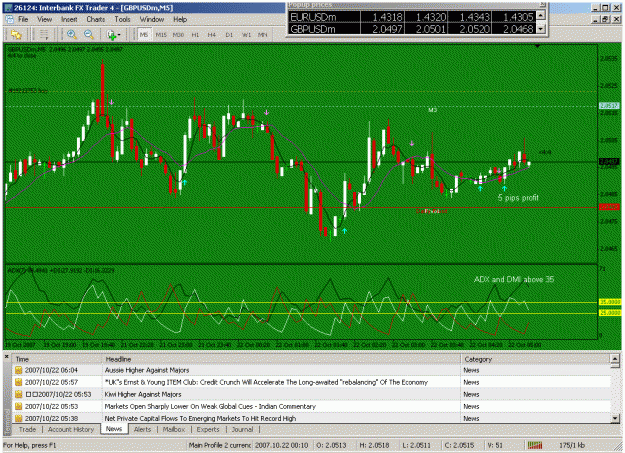
Task: Click news icon for 05:57 item
Action: 18,382
